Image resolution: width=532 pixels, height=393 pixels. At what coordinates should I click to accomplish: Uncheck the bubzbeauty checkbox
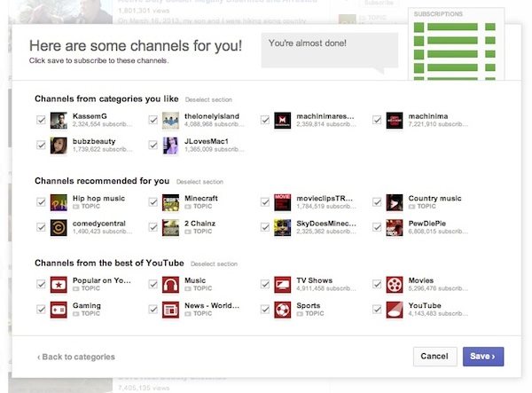coord(41,144)
